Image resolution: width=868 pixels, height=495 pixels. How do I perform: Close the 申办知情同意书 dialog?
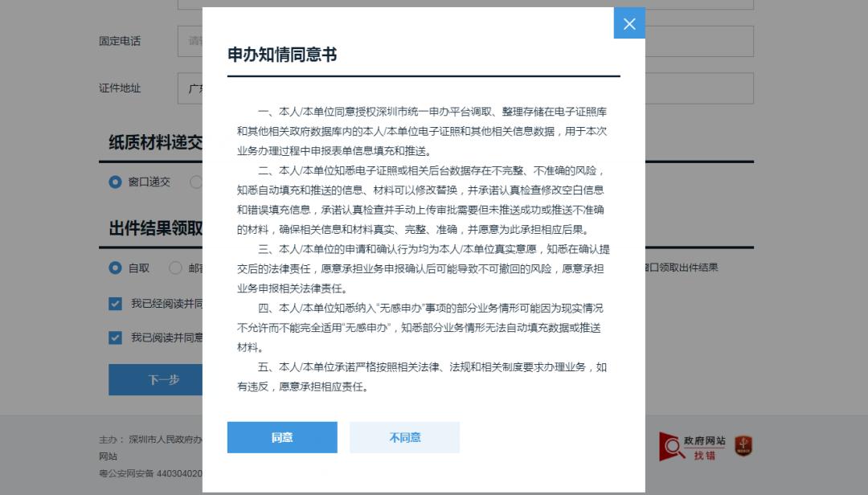[x=629, y=23]
